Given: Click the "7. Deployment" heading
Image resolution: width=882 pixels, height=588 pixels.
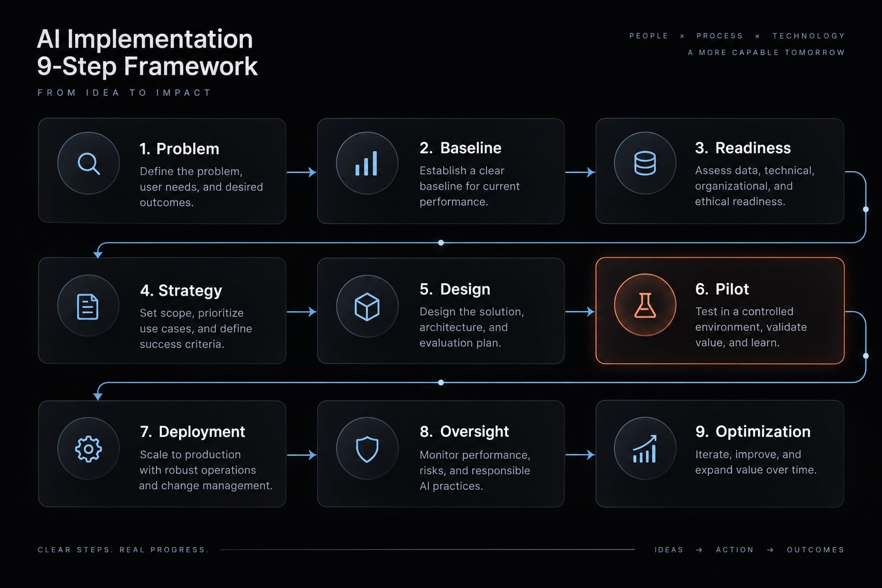Looking at the screenshot, I should tap(192, 432).
